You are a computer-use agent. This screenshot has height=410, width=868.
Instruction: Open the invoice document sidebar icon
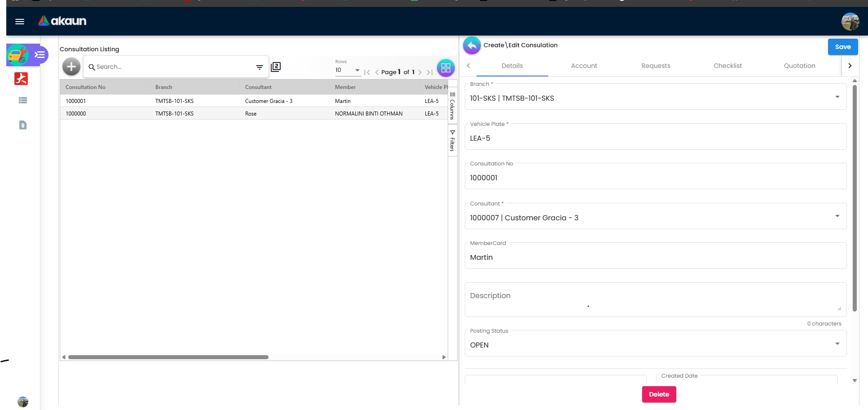[x=23, y=125]
